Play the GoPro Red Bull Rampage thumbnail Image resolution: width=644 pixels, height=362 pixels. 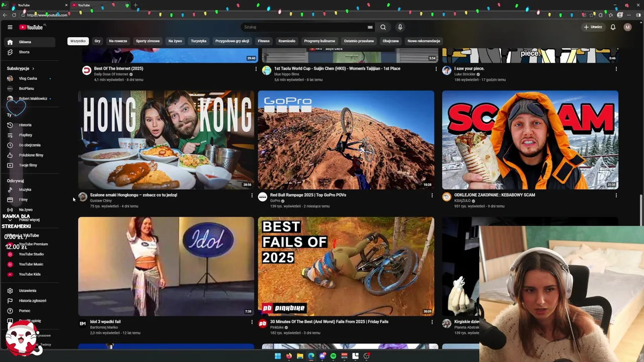tap(346, 140)
